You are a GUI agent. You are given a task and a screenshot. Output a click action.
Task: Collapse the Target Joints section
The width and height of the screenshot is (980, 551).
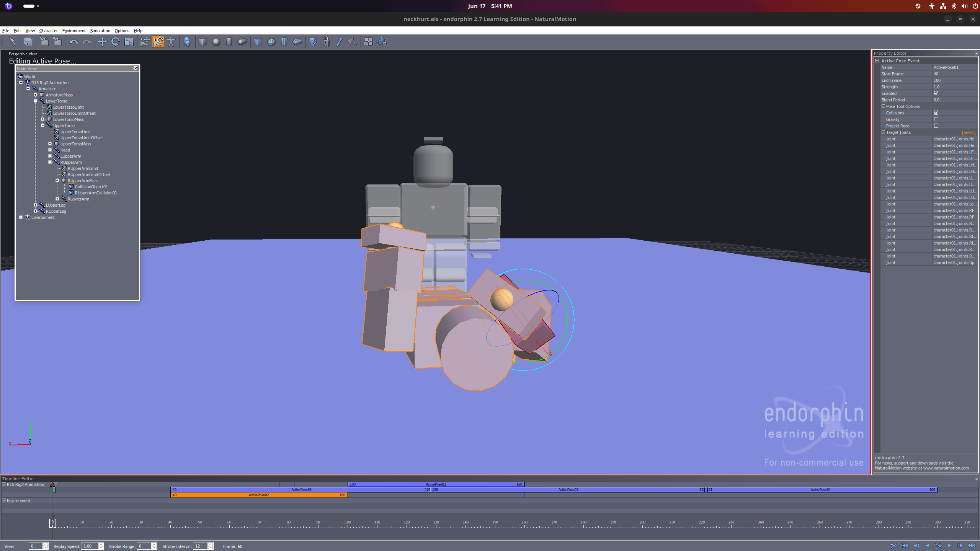pos(884,132)
